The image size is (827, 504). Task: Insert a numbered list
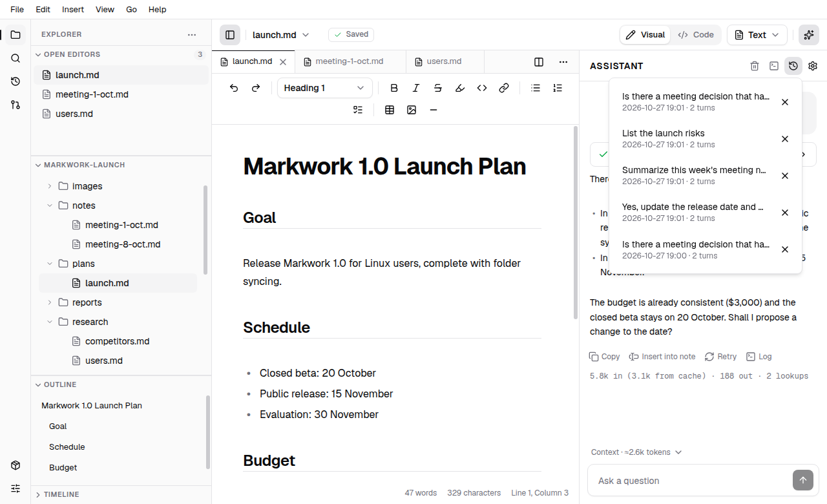558,88
